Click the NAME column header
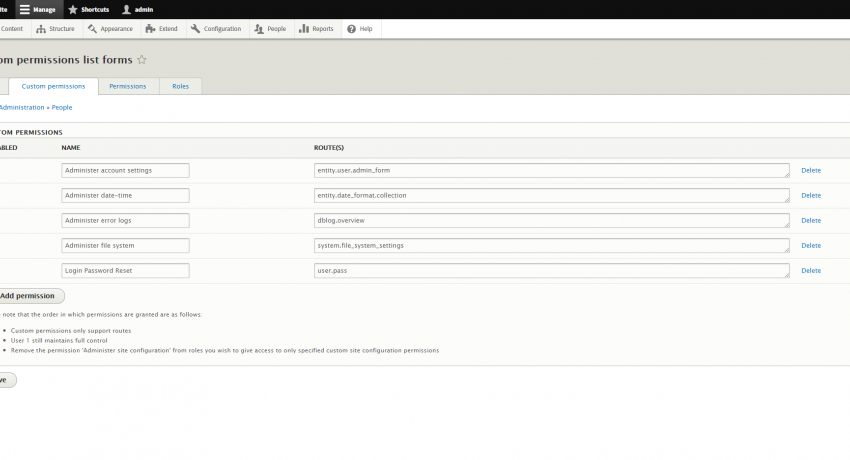850x460 pixels. [70, 147]
